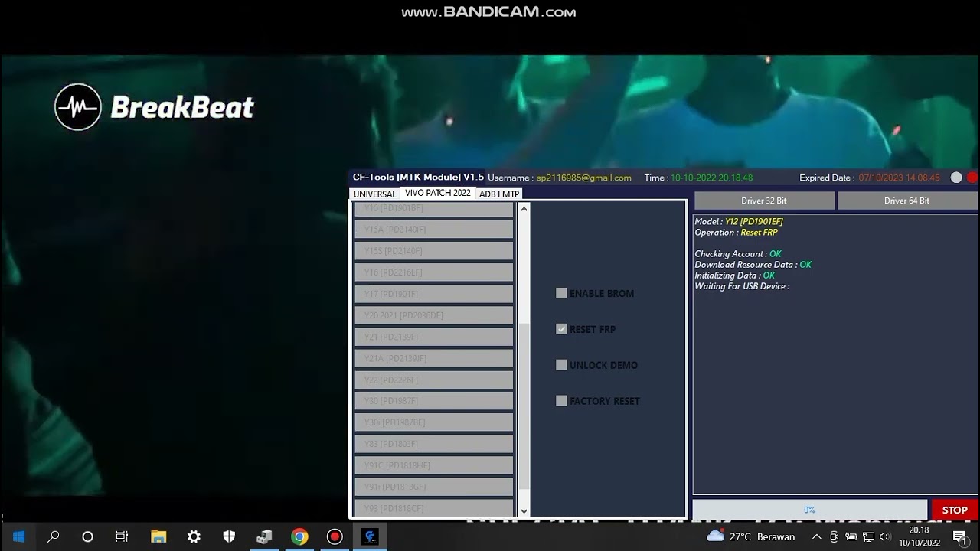The height and width of the screenshot is (551, 980).
Task: Select model Y21 [PD2139F]
Action: tap(434, 336)
